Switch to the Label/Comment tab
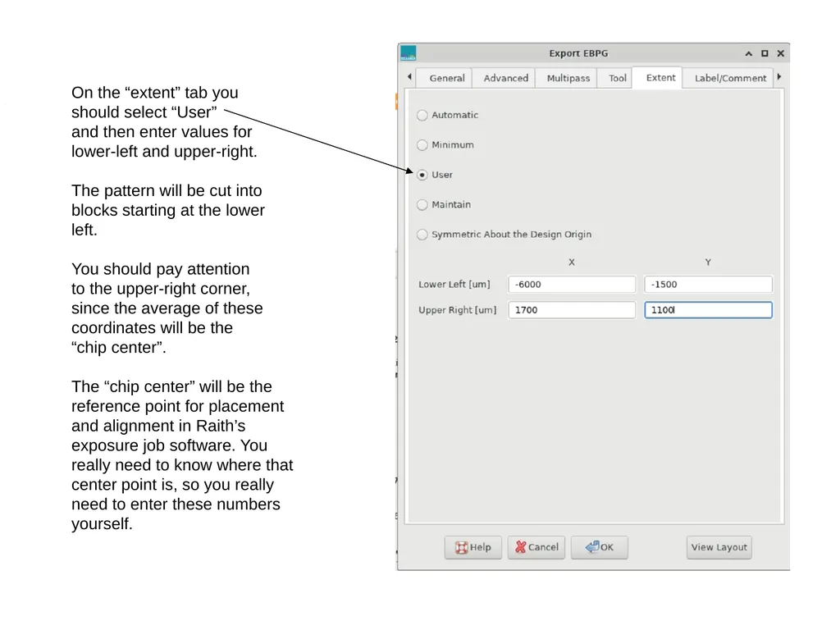Screen dimensions: 840x630 click(x=730, y=78)
